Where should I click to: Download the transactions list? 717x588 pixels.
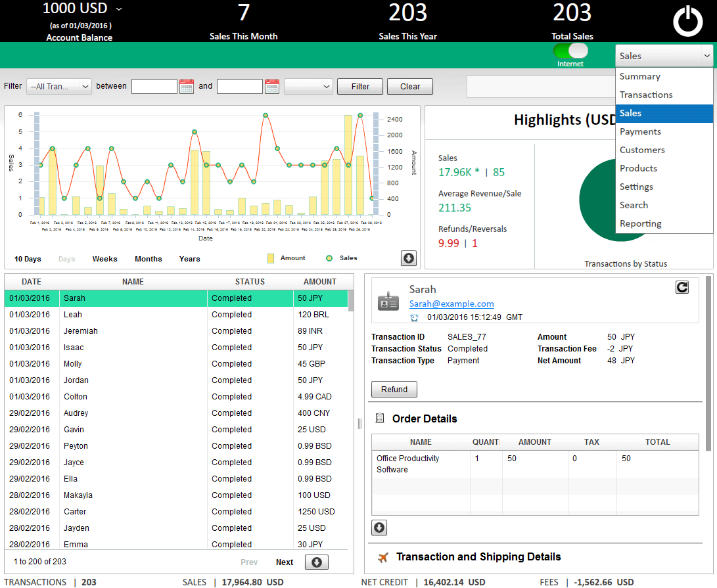point(316,562)
